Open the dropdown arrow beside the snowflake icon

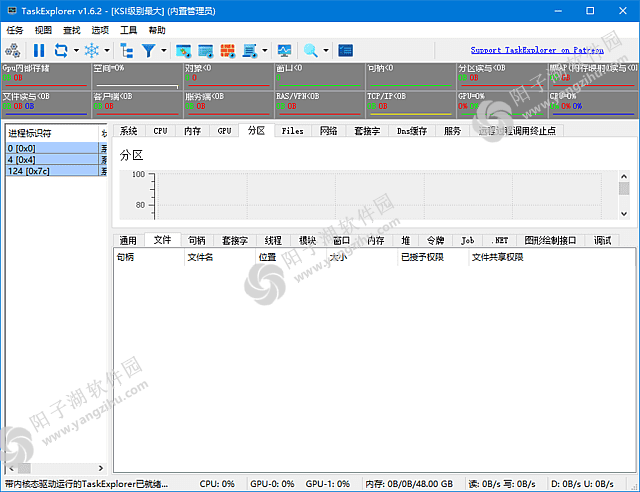point(107,51)
